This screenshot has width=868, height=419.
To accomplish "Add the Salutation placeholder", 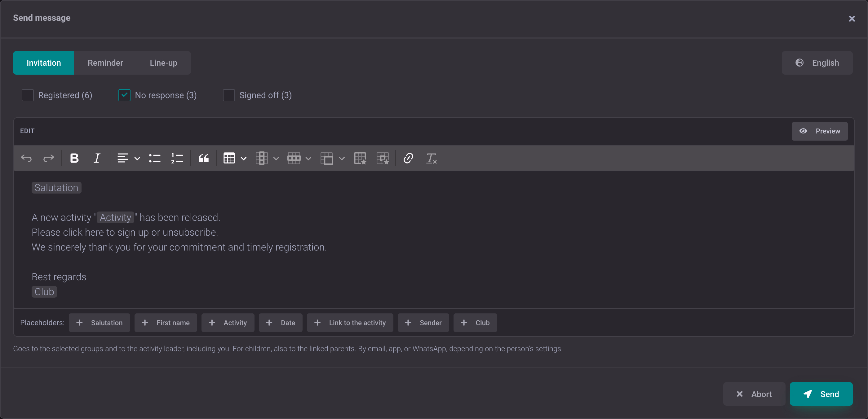I will [100, 323].
